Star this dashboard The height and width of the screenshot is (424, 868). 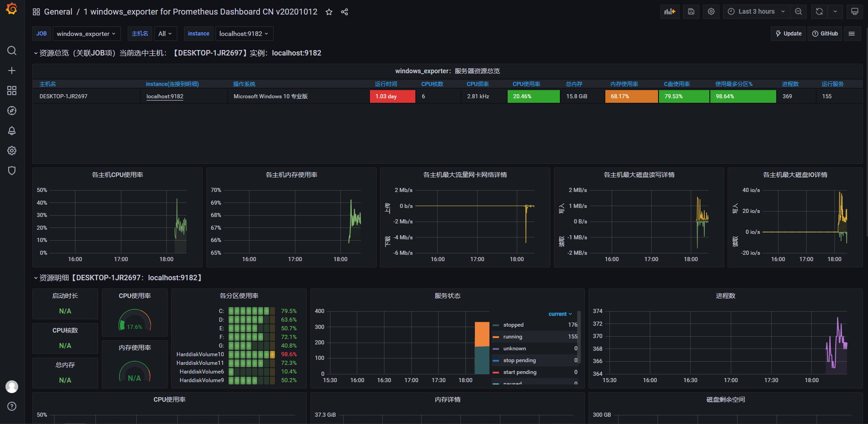tap(329, 12)
